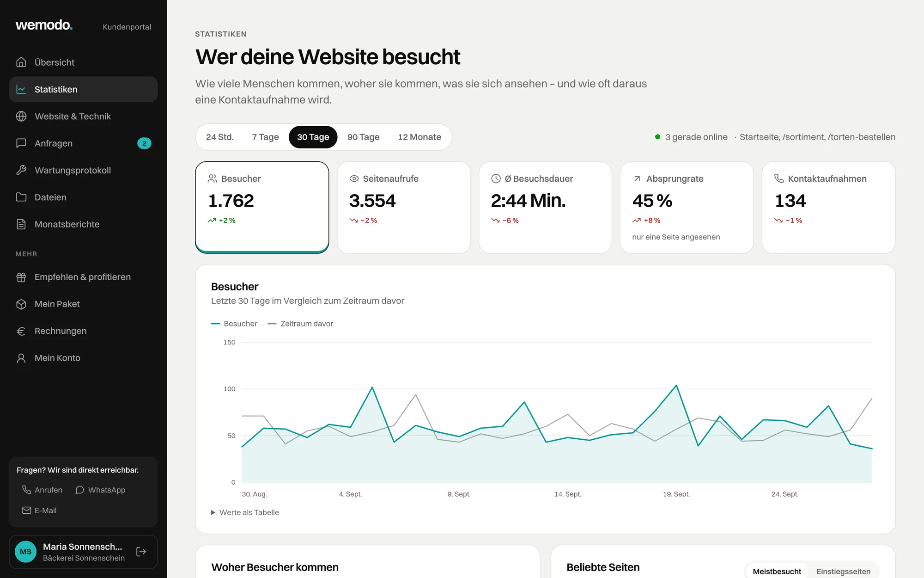Viewport: 924px width, 578px height.
Task: Click the Statistiken chart icon
Action: 21,89
